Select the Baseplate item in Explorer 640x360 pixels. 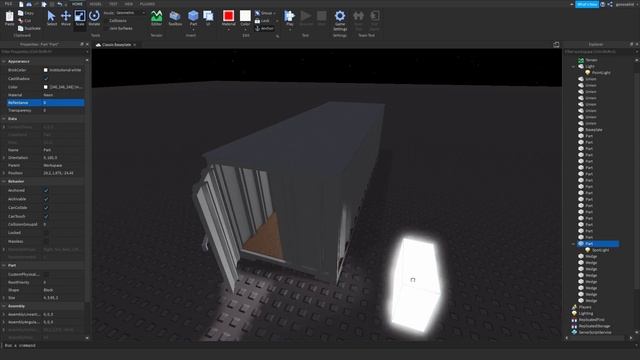593,130
